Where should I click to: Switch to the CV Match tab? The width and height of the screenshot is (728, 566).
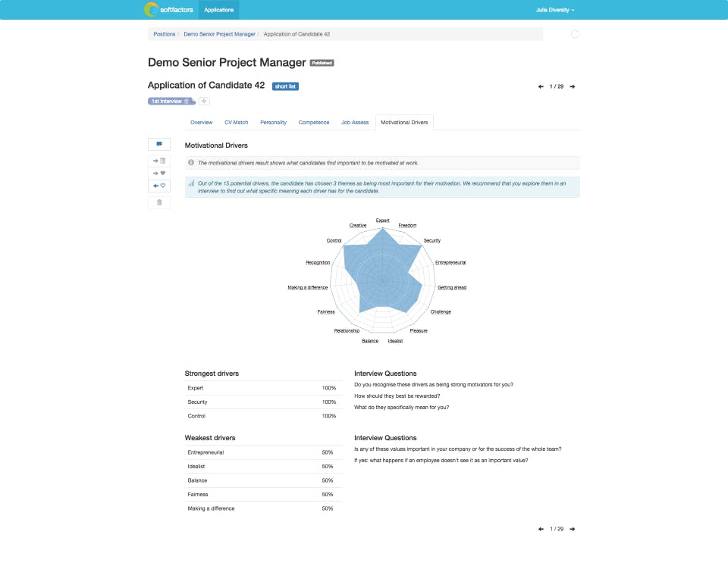(x=237, y=123)
